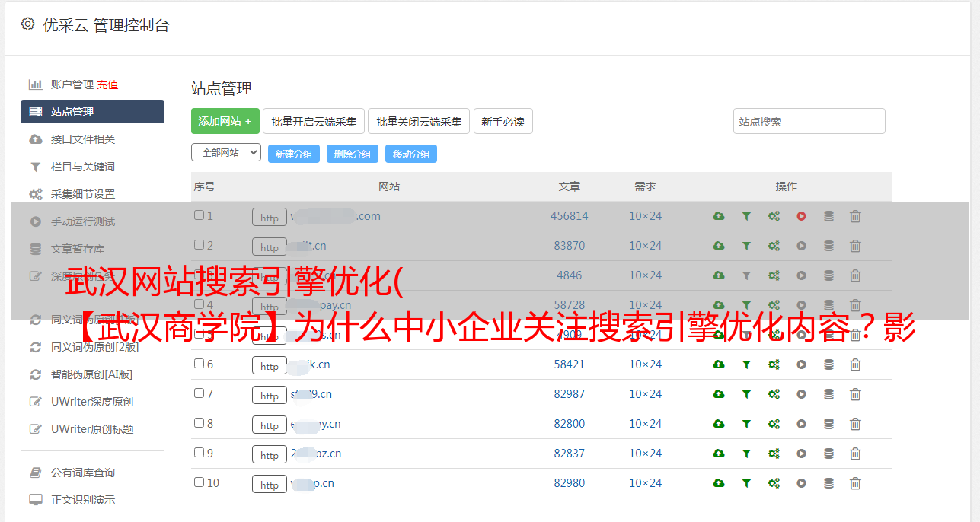The width and height of the screenshot is (980, 522).
Task: Click 10×24 requirement in row 9
Action: [x=645, y=454]
